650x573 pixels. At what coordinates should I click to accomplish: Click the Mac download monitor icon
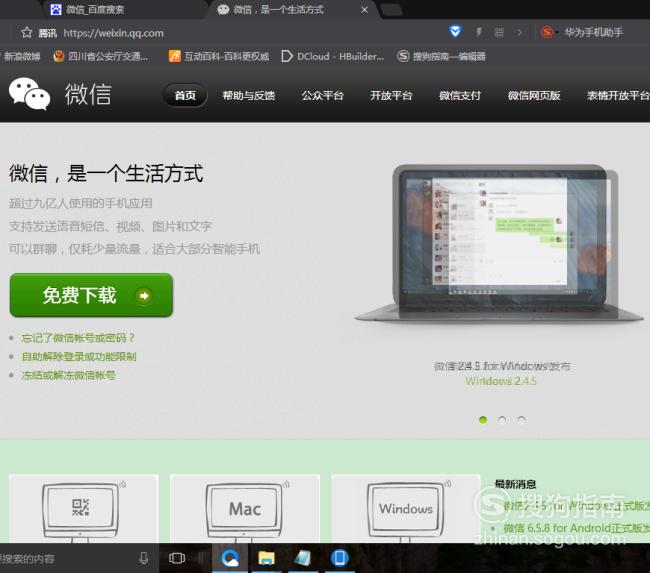click(x=245, y=509)
